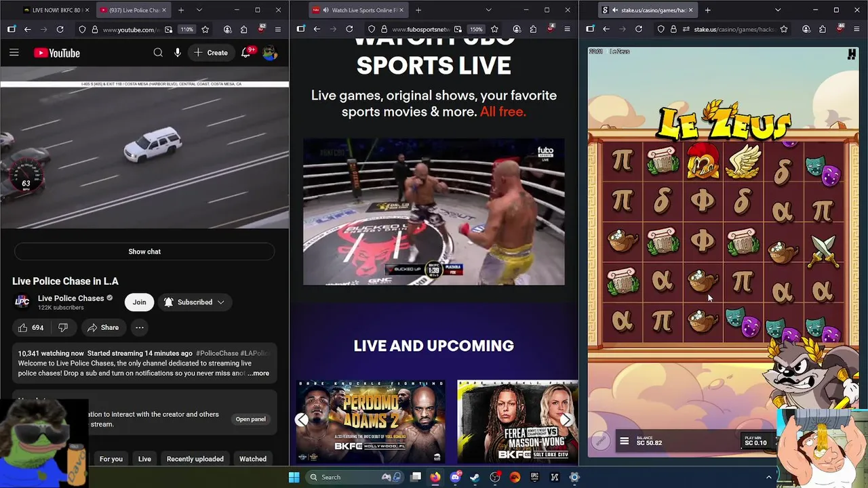The image size is (868, 488).
Task: Open the Live Police Chases channel name
Action: [x=71, y=298]
